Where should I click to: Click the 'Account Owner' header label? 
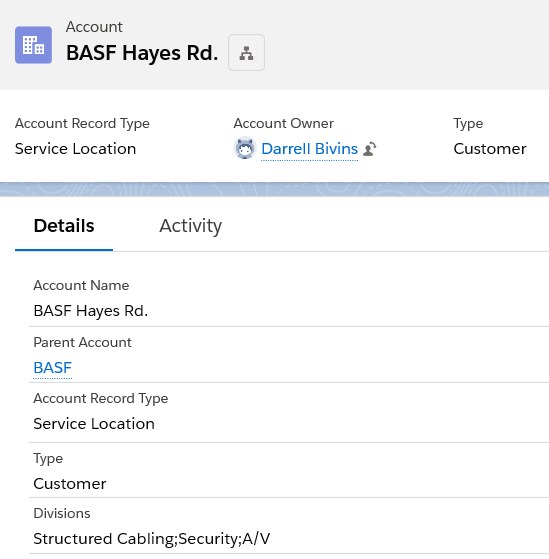click(284, 123)
